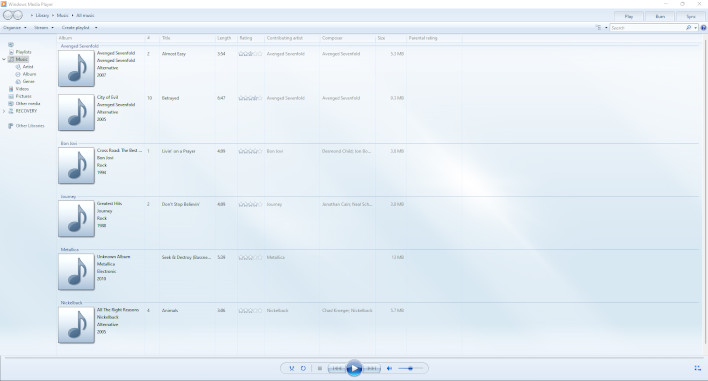The height and width of the screenshot is (381, 708).
Task: Open the search box dropdown arrow
Action: click(695, 28)
